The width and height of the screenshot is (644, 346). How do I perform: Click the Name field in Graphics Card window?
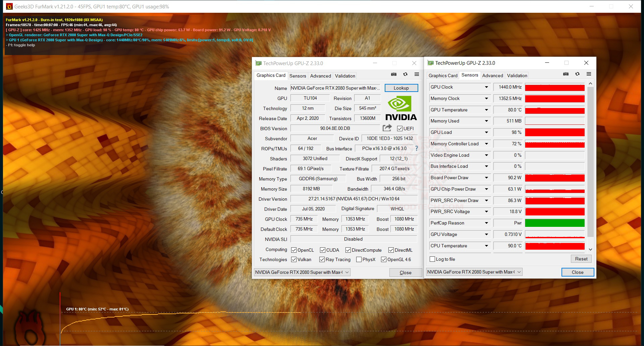[335, 88]
